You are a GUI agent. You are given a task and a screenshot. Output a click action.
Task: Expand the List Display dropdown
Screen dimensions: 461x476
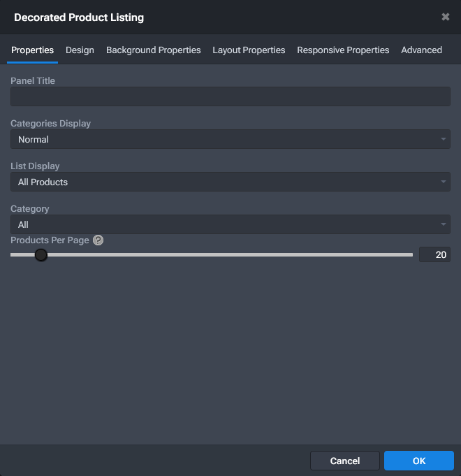[230, 182]
